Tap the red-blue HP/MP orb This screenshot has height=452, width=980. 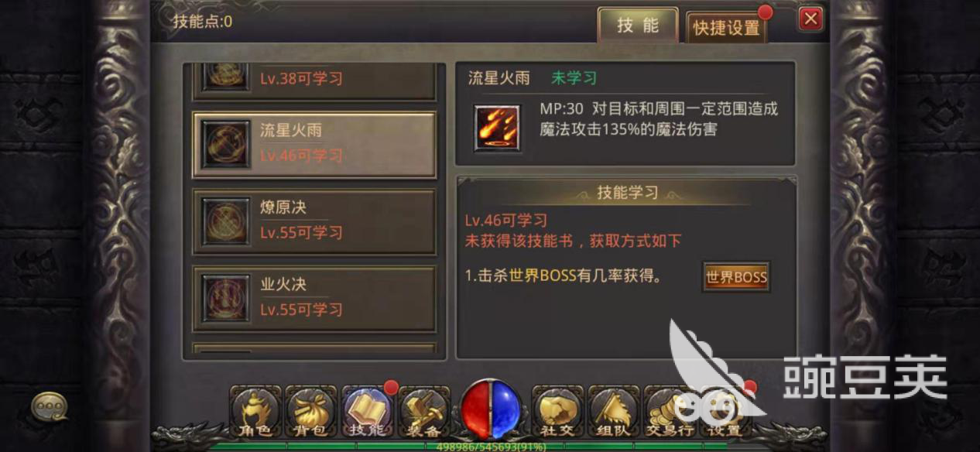490,408
